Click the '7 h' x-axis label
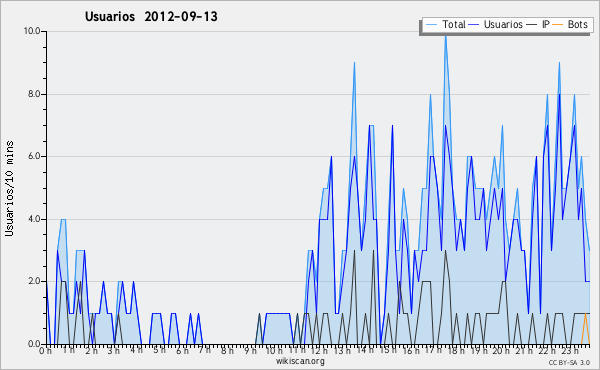This screenshot has width=600, height=370. (204, 350)
